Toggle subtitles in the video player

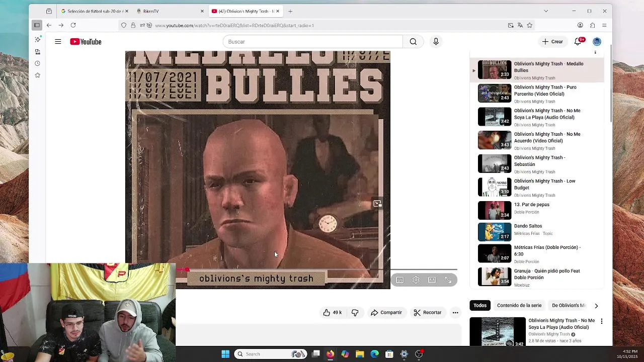400,280
